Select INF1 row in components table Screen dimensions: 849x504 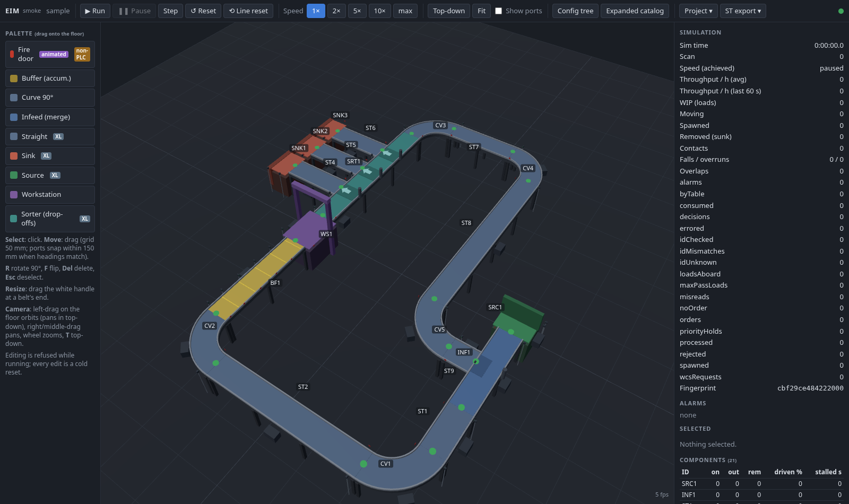(761, 494)
